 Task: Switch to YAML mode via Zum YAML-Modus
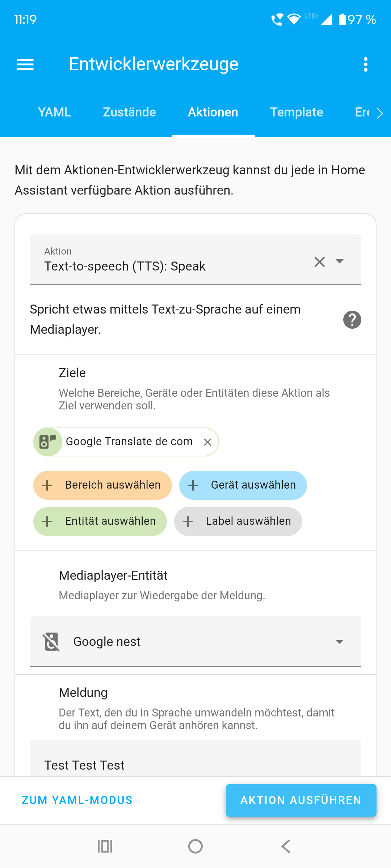77,800
